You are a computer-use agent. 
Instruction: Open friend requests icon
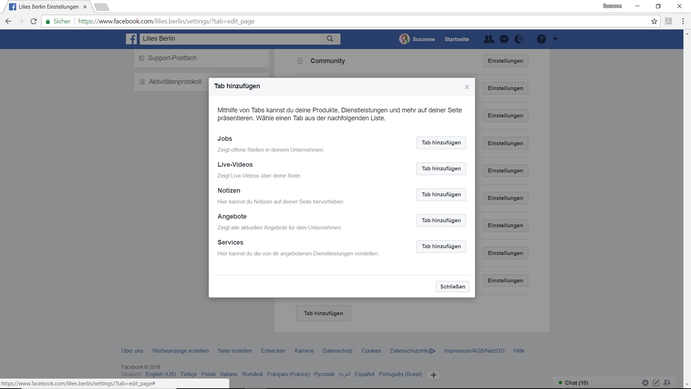[x=489, y=39]
